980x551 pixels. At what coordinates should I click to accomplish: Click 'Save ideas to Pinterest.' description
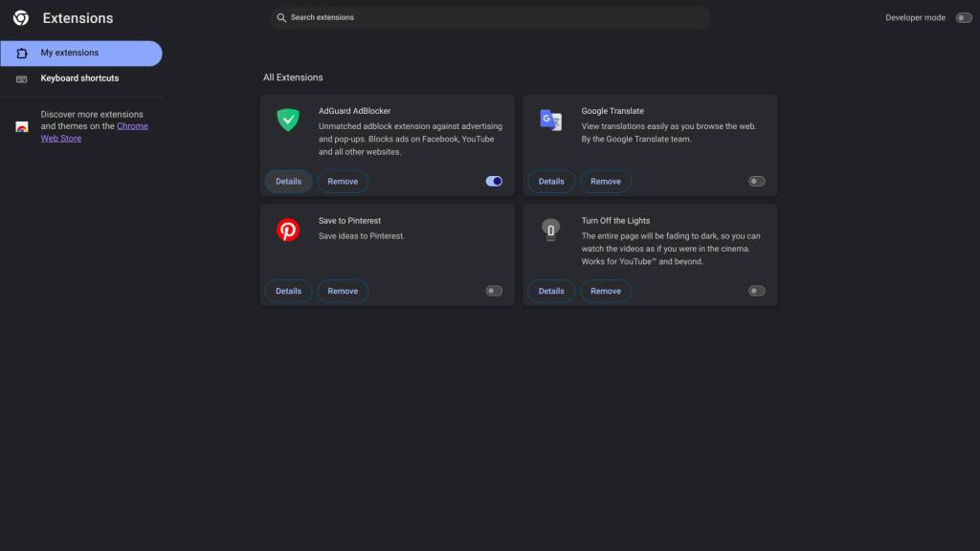coord(361,236)
